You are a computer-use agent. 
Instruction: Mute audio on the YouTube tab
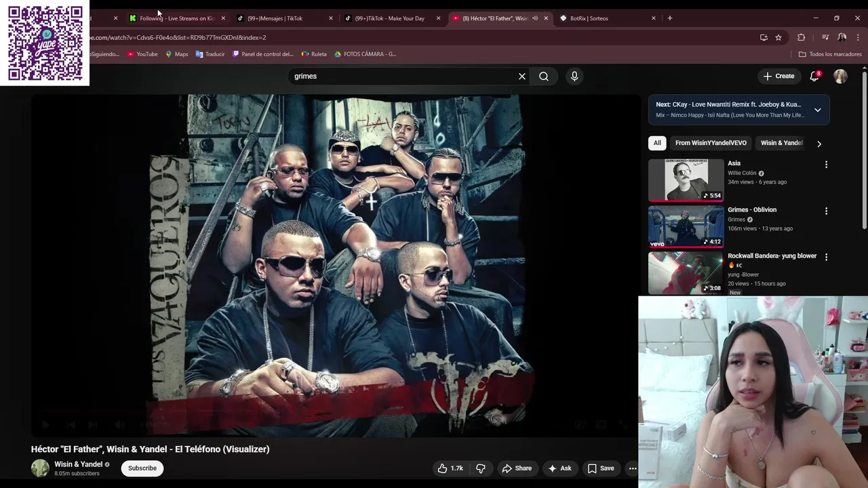[x=535, y=18]
